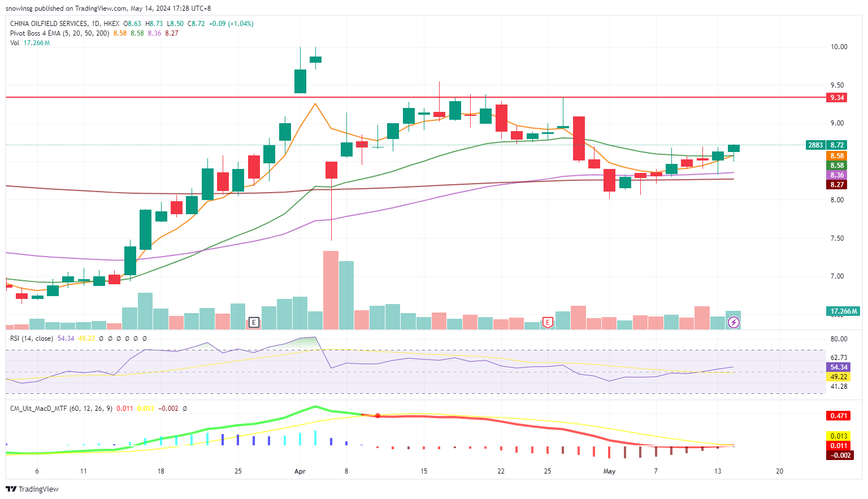Click the dark red 8.27 EMA tag on the price scale

click(x=837, y=185)
